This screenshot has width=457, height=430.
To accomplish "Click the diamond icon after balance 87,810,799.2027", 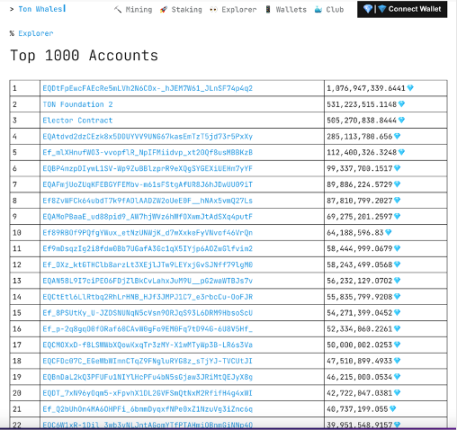I will tap(397, 200).
